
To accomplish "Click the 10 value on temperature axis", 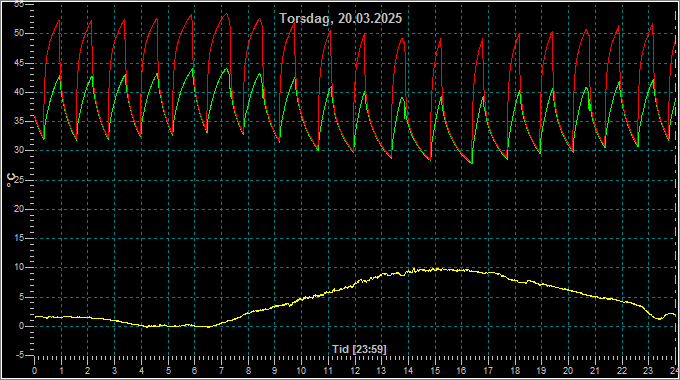I will tap(19, 267).
